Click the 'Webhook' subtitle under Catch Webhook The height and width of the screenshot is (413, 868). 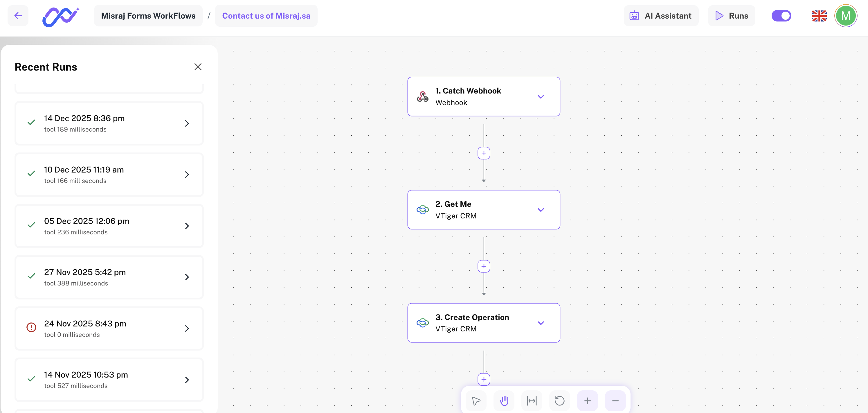coord(451,103)
